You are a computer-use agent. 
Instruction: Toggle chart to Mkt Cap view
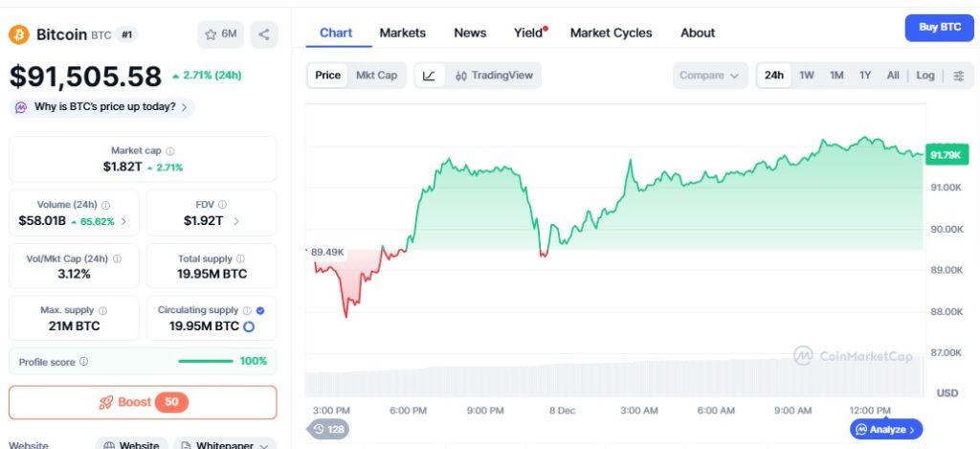pyautogui.click(x=376, y=75)
